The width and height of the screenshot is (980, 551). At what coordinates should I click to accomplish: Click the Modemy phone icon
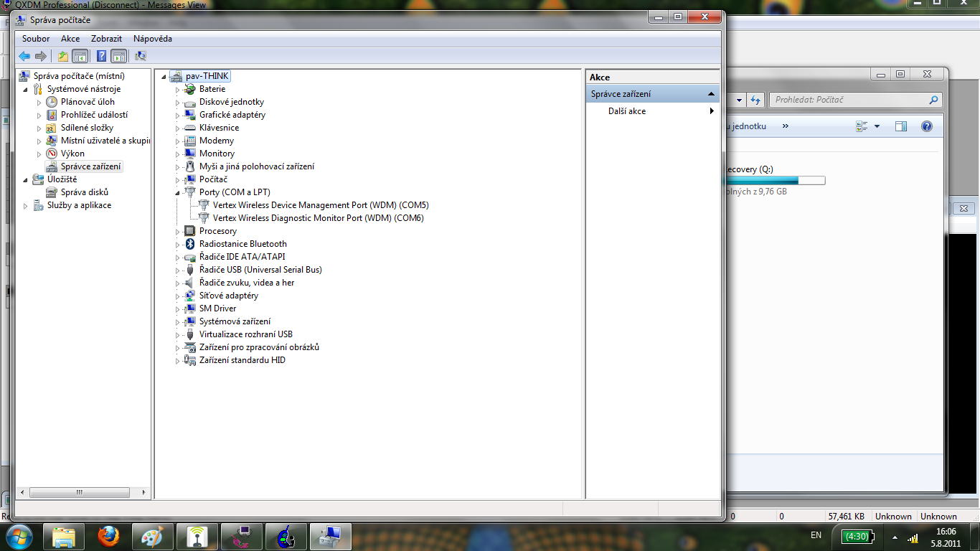190,141
